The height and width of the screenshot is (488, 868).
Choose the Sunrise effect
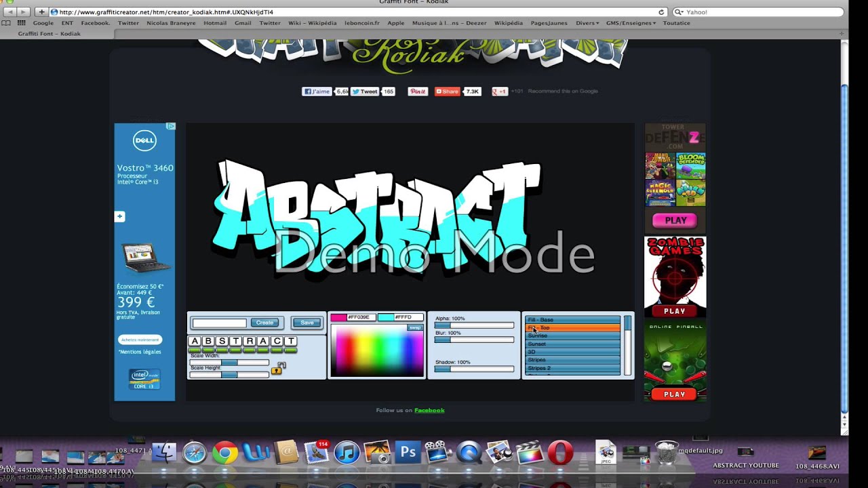(573, 336)
